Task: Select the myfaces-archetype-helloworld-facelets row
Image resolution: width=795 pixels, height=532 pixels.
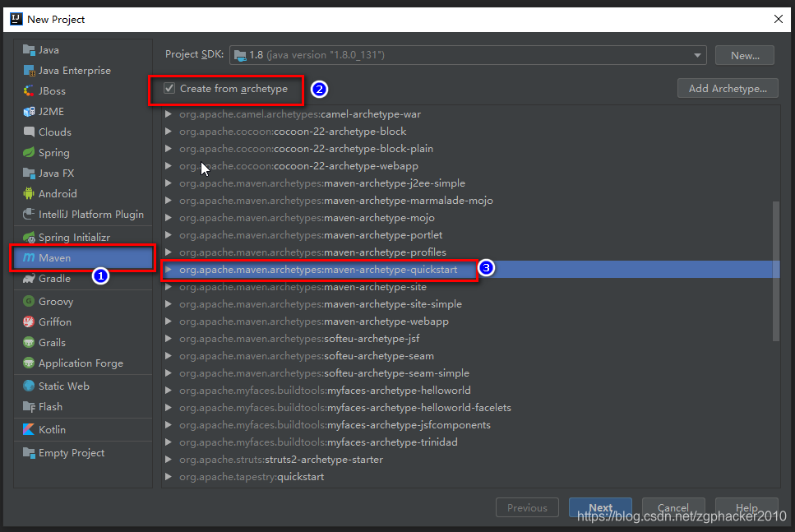Action: coord(470,407)
